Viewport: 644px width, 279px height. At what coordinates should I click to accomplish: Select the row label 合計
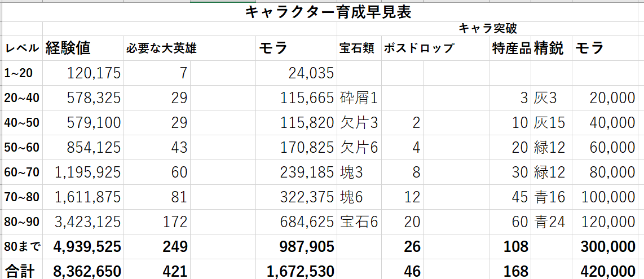[22, 269]
